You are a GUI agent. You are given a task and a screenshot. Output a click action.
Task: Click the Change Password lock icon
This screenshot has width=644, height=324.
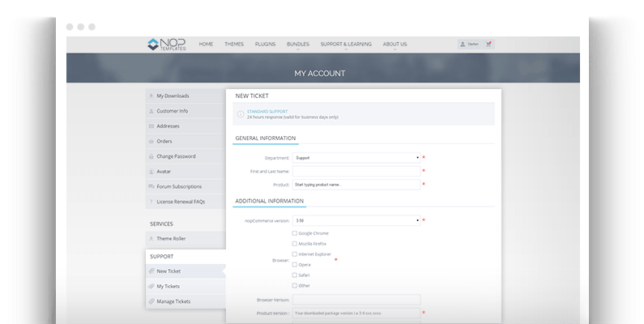pos(151,156)
